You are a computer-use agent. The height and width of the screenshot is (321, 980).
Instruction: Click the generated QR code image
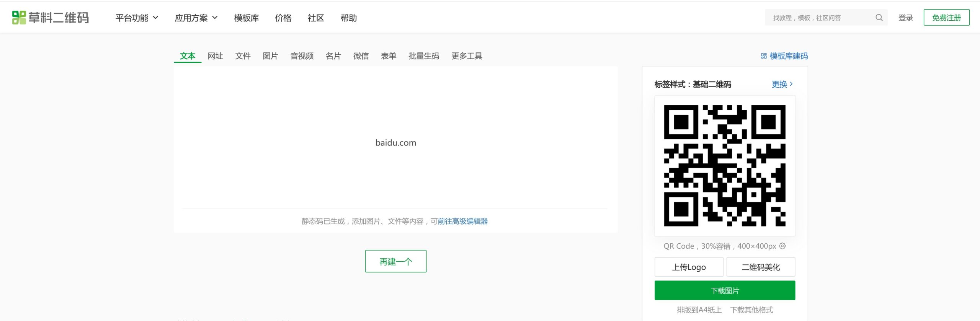pyautogui.click(x=725, y=166)
